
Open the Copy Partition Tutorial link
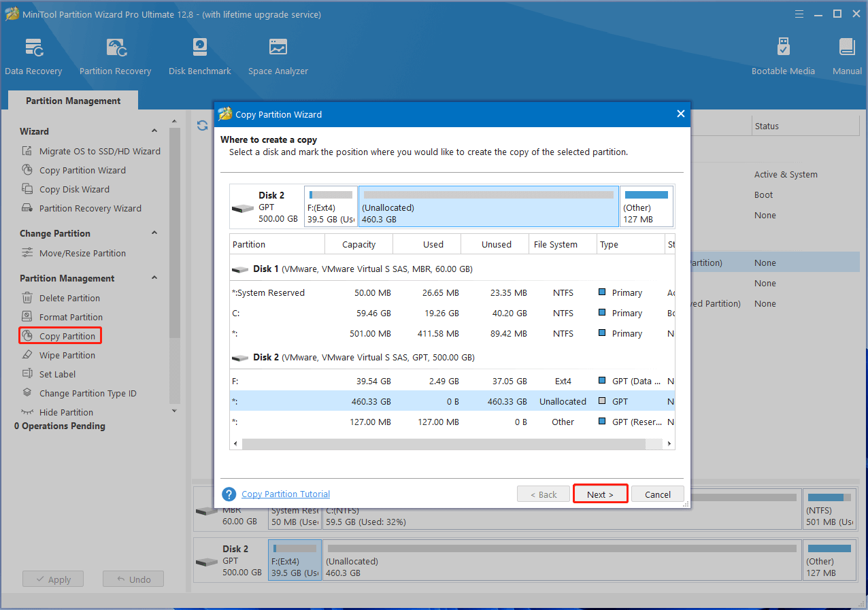(x=286, y=494)
